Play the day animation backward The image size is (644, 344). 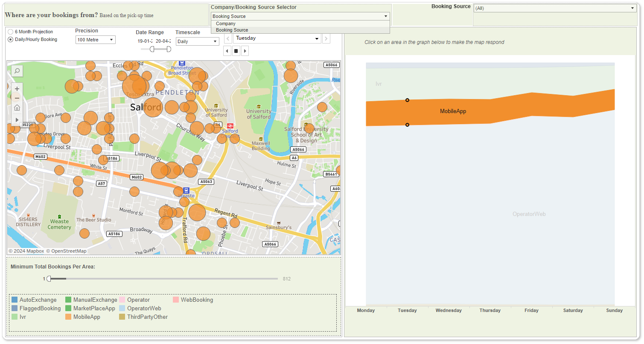pyautogui.click(x=227, y=51)
